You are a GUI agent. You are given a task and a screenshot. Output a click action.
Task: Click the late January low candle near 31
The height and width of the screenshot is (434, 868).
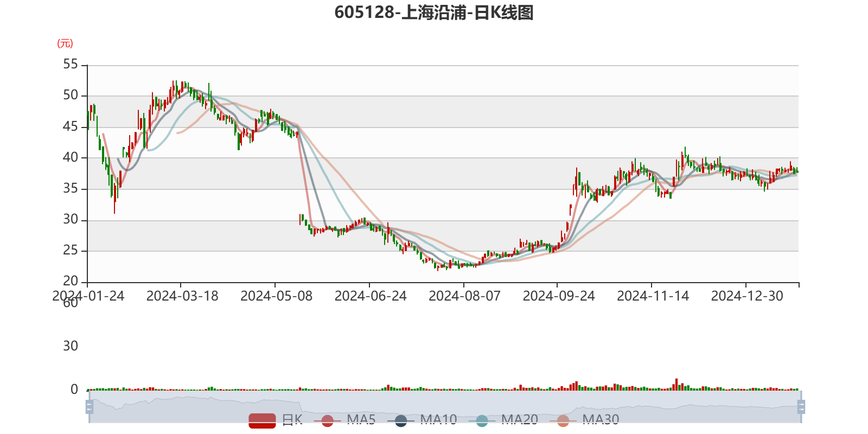pos(114,199)
